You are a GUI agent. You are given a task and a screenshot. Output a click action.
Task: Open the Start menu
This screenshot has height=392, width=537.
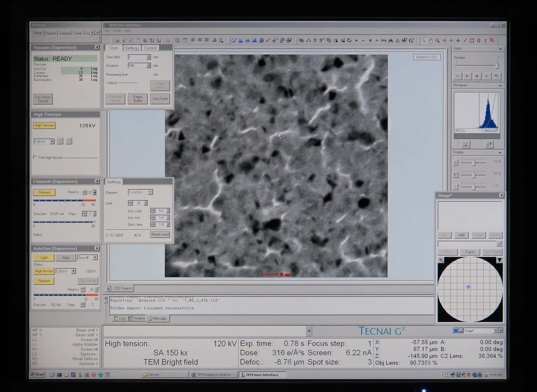(x=37, y=375)
